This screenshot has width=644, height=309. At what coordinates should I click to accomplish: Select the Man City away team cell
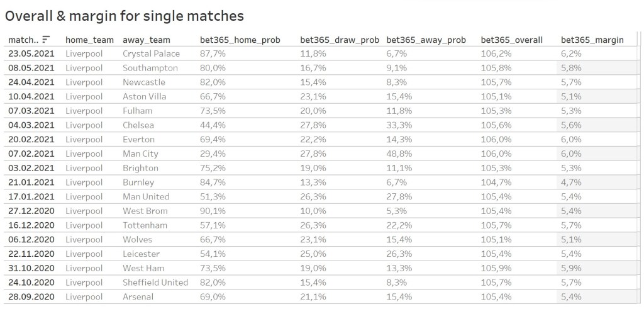pos(140,154)
